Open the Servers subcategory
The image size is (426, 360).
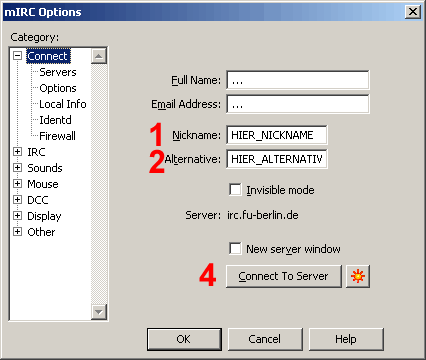[x=58, y=72]
